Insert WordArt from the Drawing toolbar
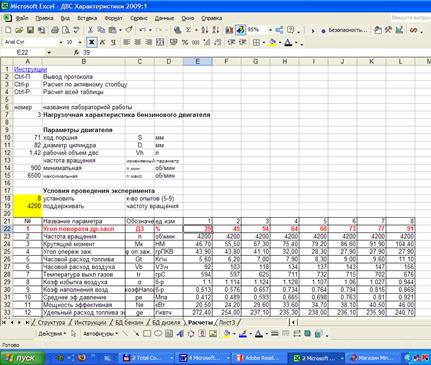431x365 pixels. 180,333
